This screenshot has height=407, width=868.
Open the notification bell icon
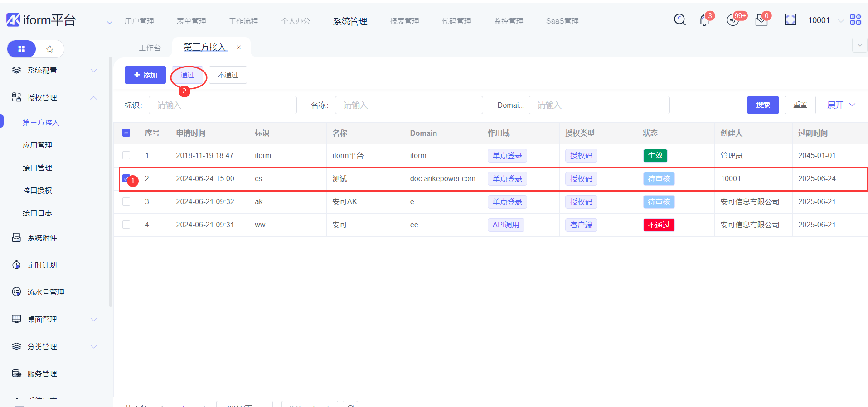[704, 20]
